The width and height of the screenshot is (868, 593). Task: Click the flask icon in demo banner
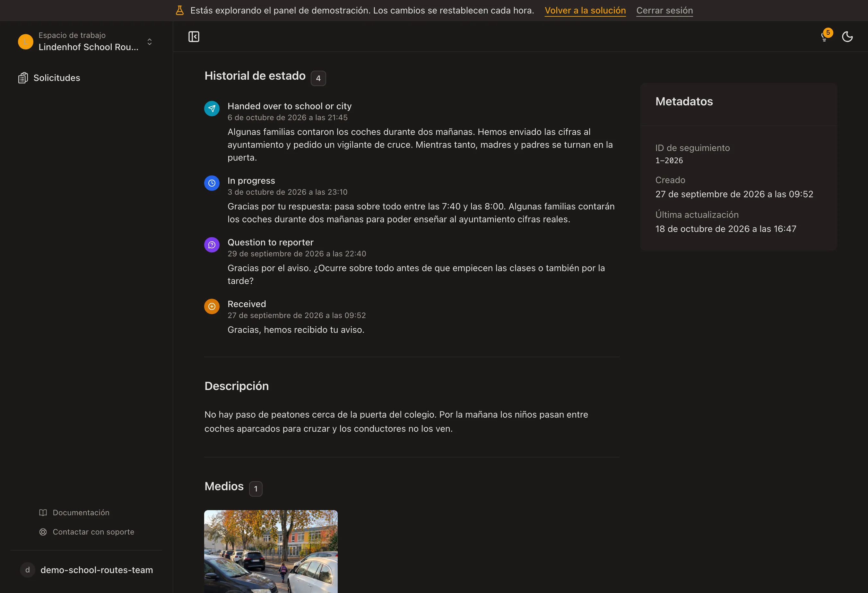point(180,11)
